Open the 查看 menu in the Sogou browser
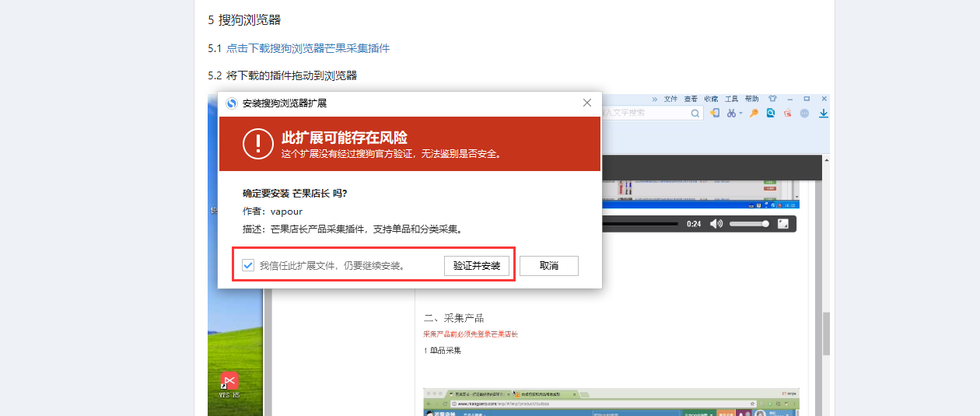Screen dimensions: 980x416 [691, 100]
